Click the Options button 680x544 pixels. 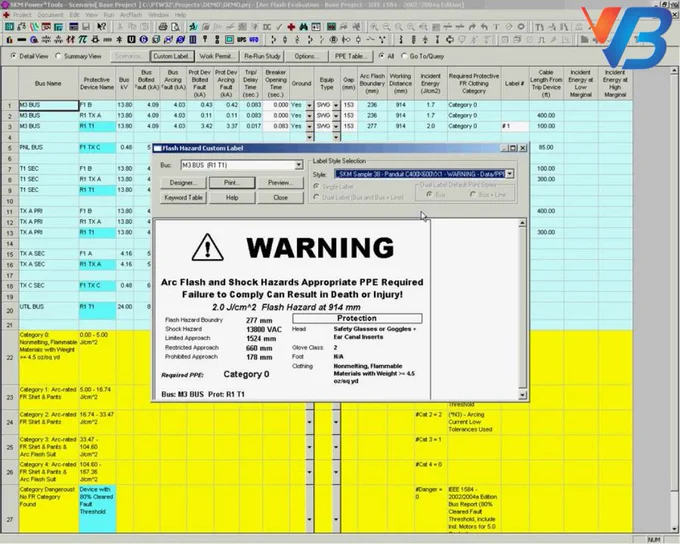307,56
